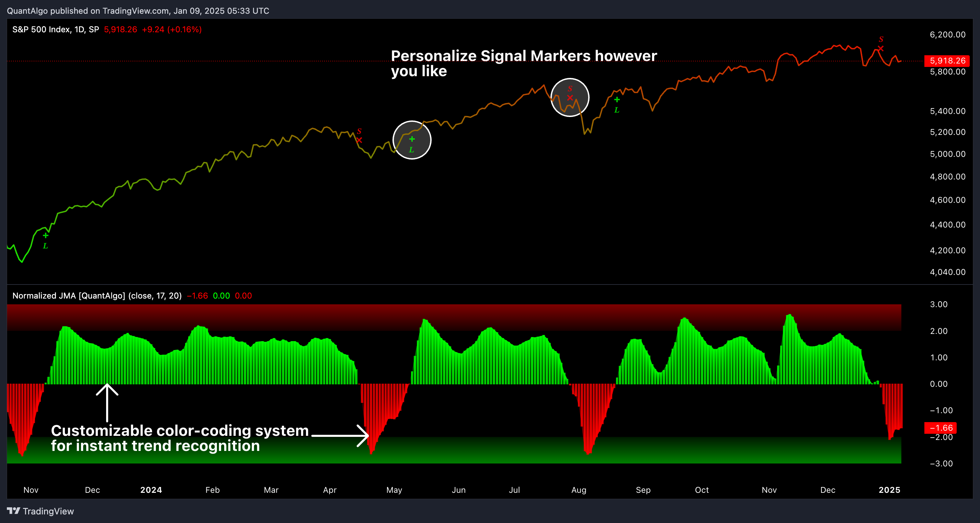Click the Oct label on the time axis
This screenshot has height=523, width=980.
coord(702,490)
